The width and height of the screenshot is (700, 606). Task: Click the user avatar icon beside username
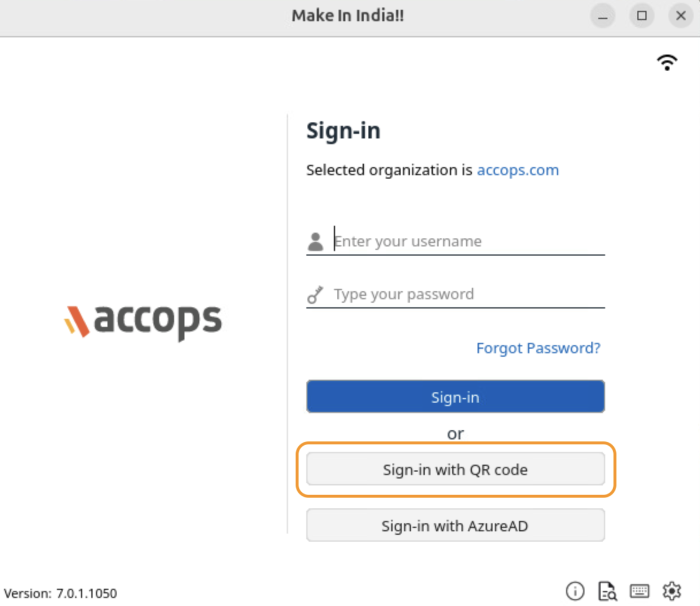315,241
